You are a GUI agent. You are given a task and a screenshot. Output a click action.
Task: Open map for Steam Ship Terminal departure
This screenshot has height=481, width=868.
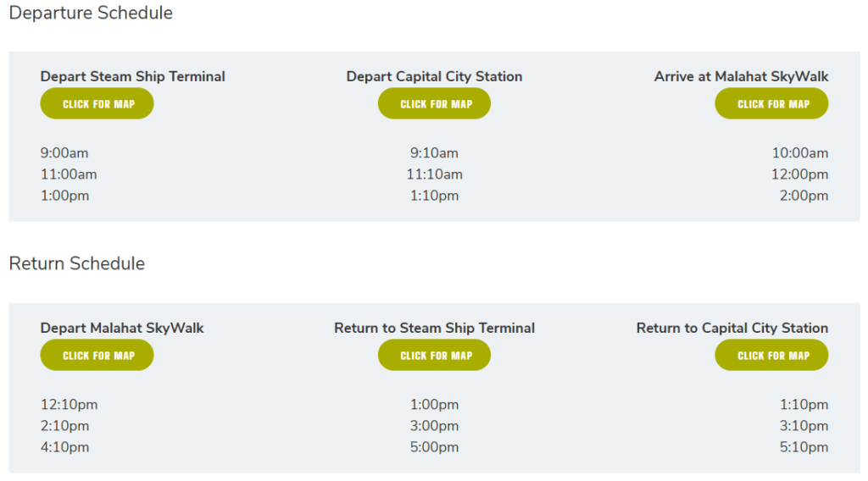pyautogui.click(x=97, y=103)
